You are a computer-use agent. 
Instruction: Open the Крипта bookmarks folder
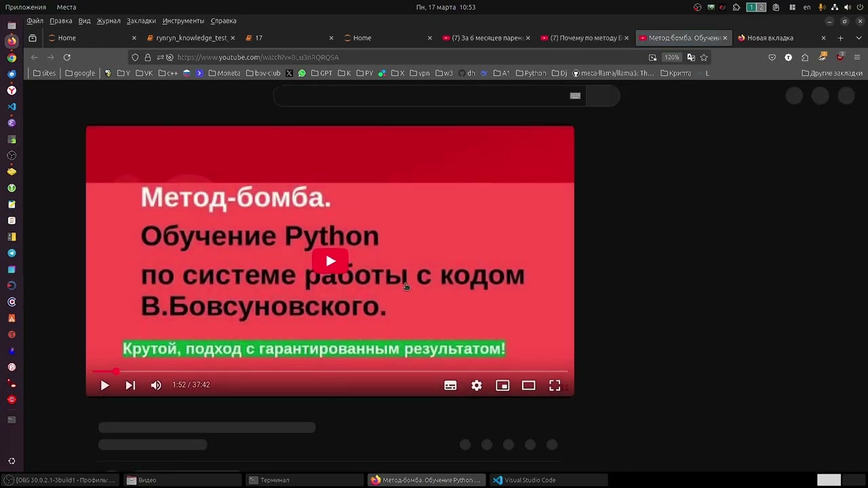click(676, 73)
